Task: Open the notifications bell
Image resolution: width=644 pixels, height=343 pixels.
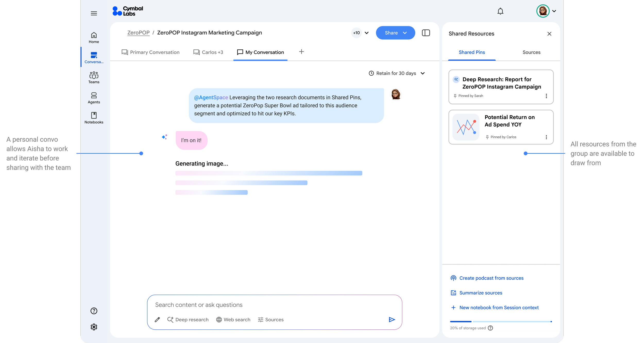Action: 500,11
